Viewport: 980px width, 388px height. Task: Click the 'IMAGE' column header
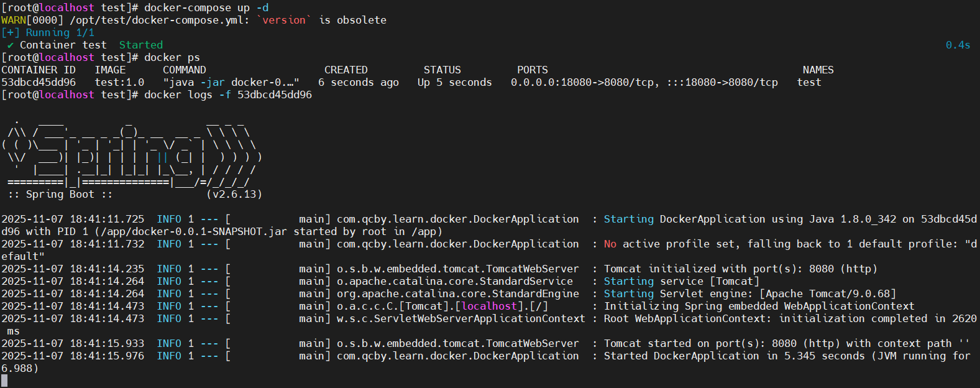click(x=110, y=70)
